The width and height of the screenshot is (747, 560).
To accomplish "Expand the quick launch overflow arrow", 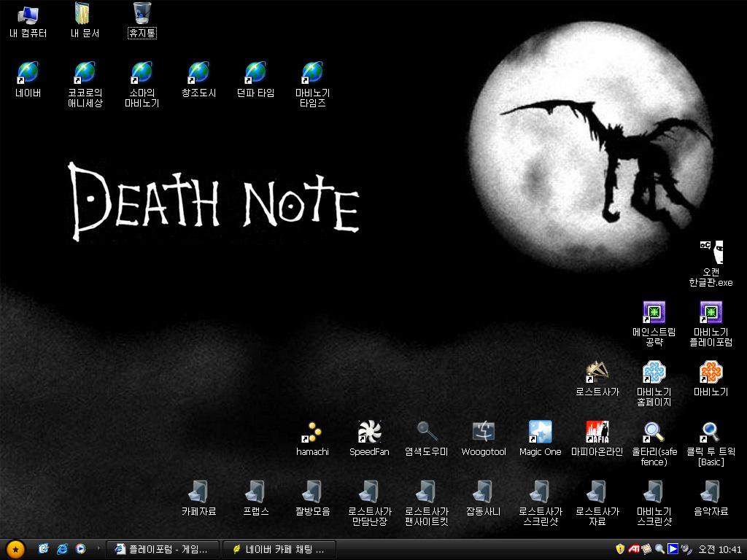I will [x=98, y=548].
